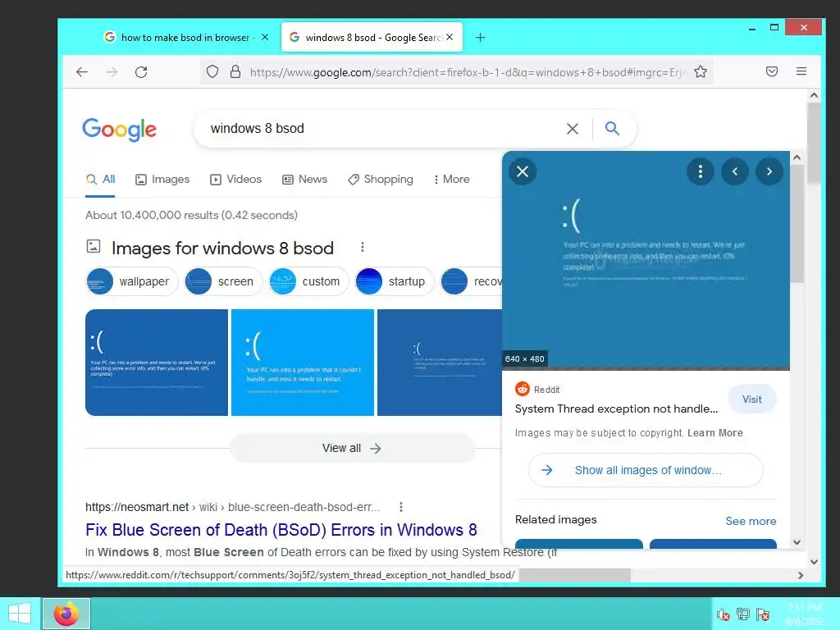This screenshot has width=840, height=630.
Task: Open 'Fix Blue Screen of Death' result link
Action: [281, 530]
